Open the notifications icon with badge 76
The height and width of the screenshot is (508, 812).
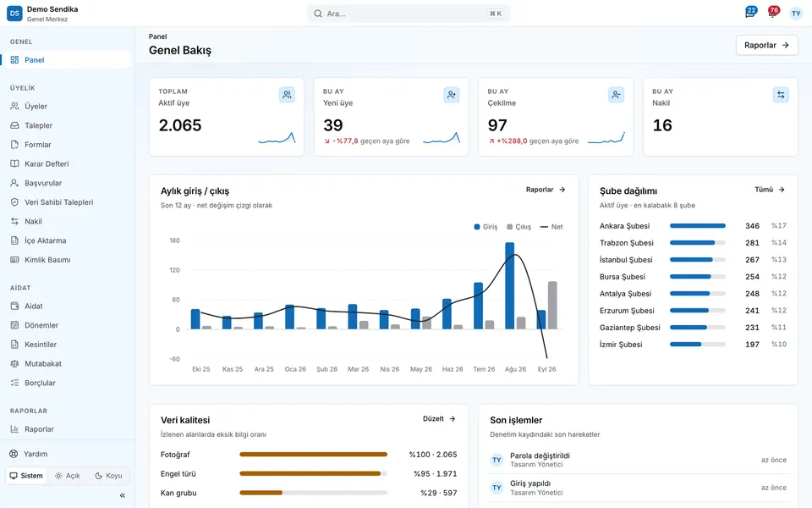(773, 13)
